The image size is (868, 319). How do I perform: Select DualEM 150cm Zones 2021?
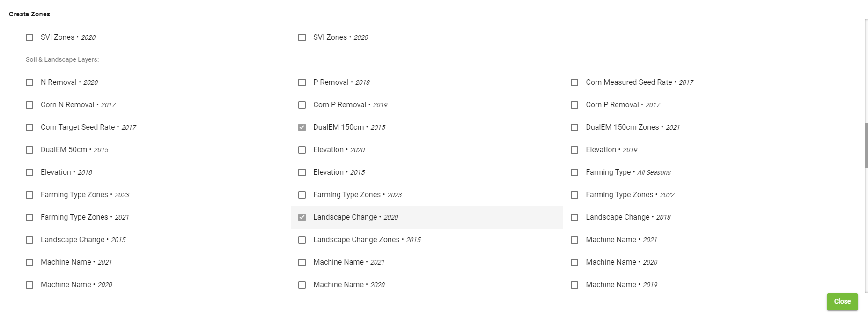click(x=574, y=127)
